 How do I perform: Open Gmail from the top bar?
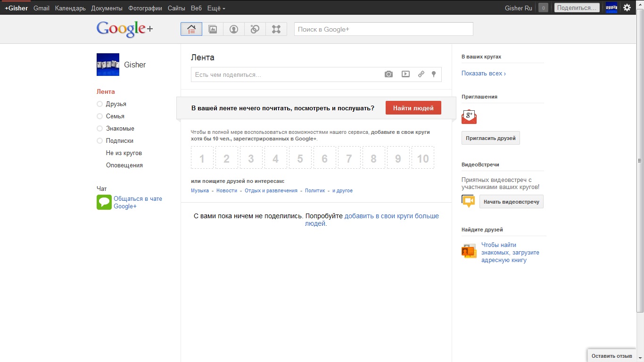click(41, 8)
